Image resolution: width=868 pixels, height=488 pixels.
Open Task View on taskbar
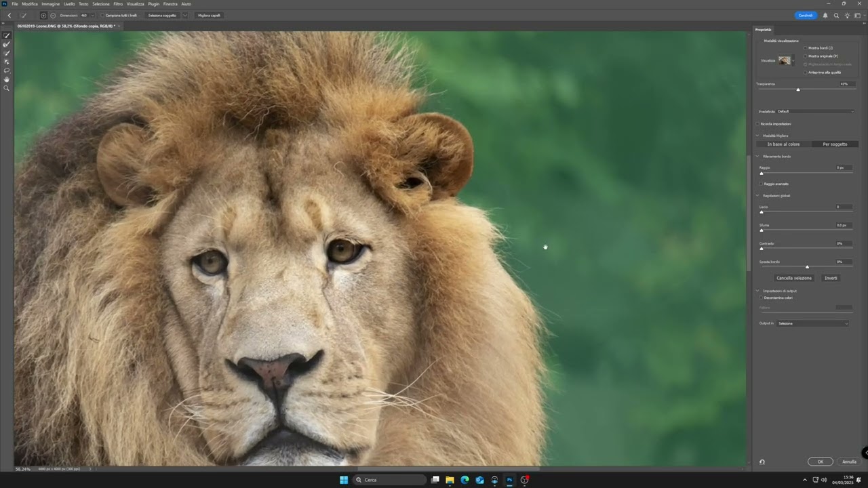click(x=435, y=480)
